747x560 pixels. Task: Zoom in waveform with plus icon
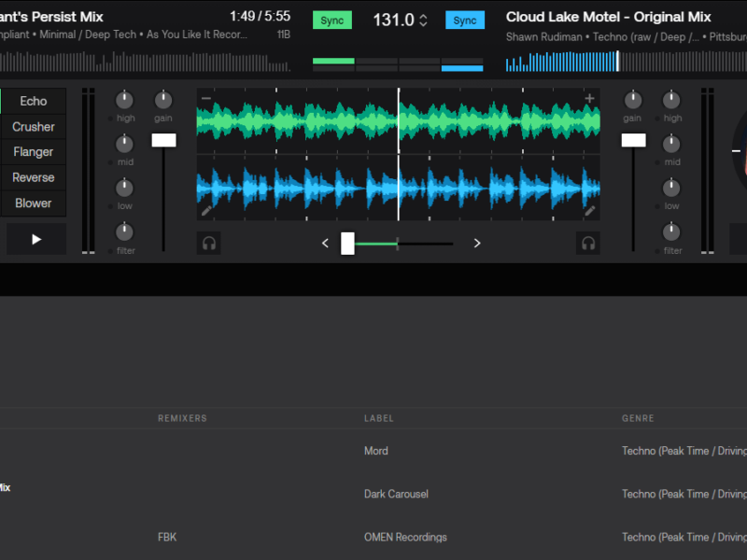[x=589, y=99]
